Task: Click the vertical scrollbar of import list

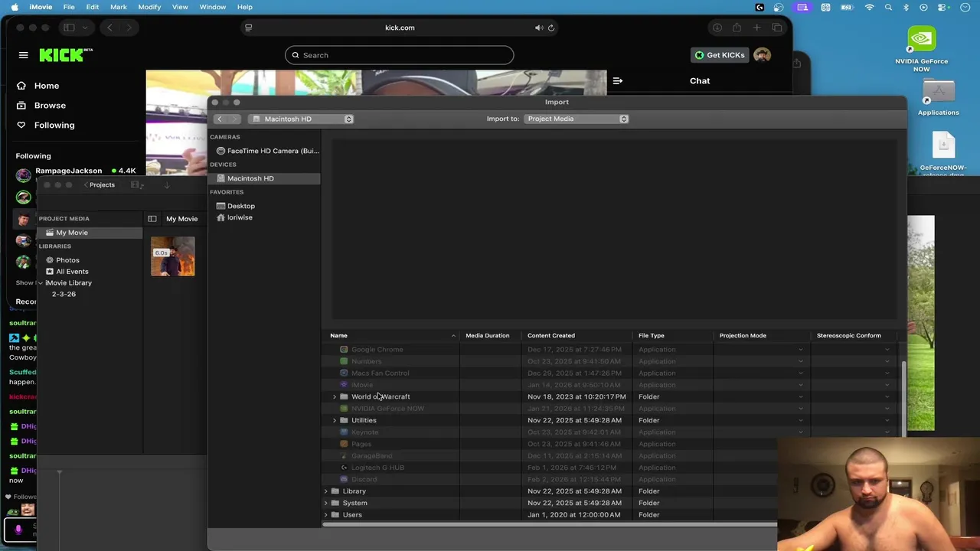Action: point(903,398)
